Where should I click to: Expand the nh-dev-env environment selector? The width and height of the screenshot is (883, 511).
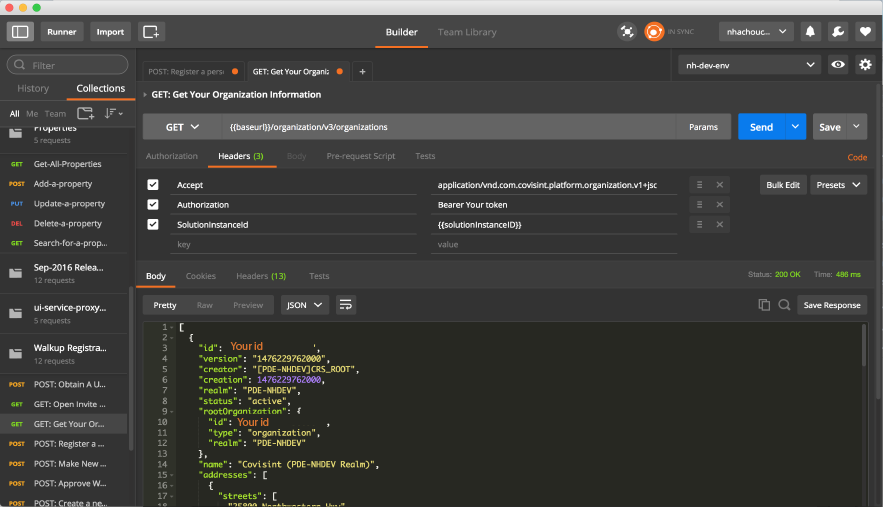pos(749,65)
